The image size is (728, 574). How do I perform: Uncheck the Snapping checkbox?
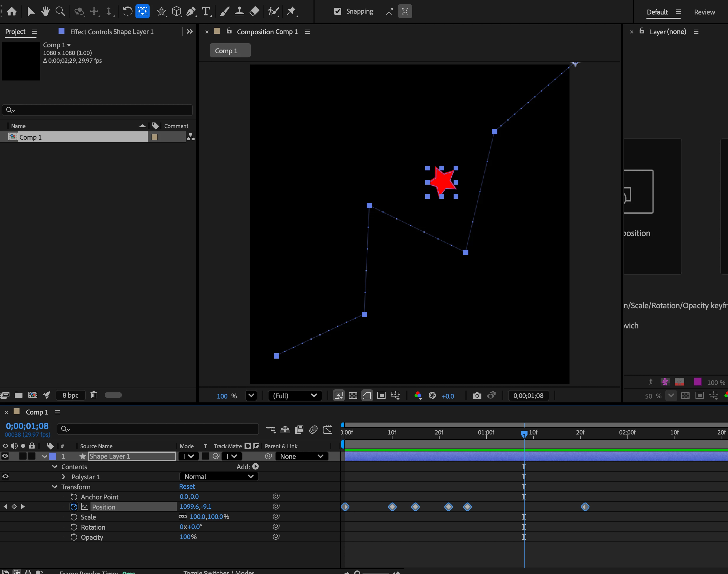coord(337,12)
